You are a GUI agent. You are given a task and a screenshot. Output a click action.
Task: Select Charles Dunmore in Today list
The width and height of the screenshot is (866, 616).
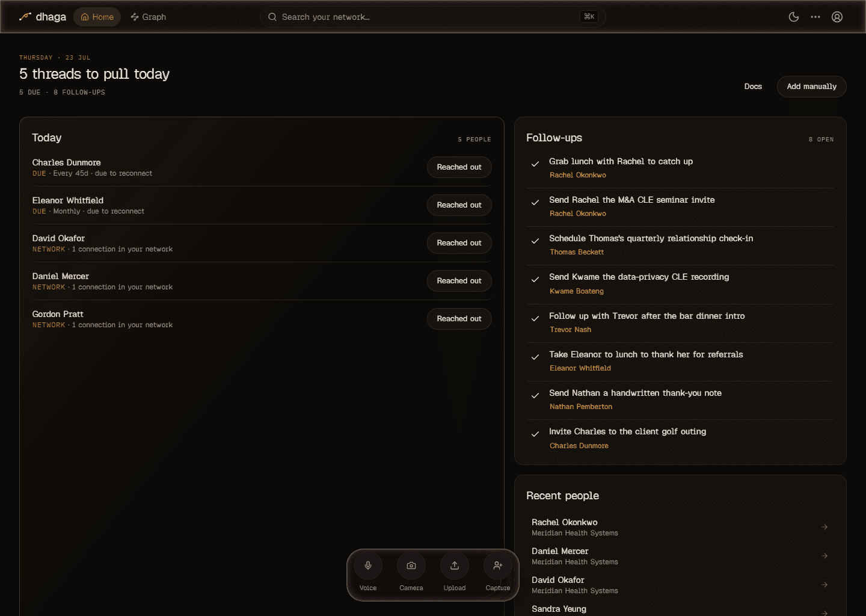[x=67, y=162]
